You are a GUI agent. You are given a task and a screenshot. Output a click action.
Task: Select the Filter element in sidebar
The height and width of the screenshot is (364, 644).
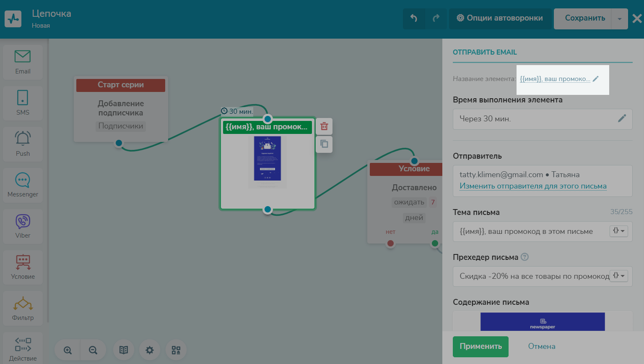pyautogui.click(x=23, y=308)
